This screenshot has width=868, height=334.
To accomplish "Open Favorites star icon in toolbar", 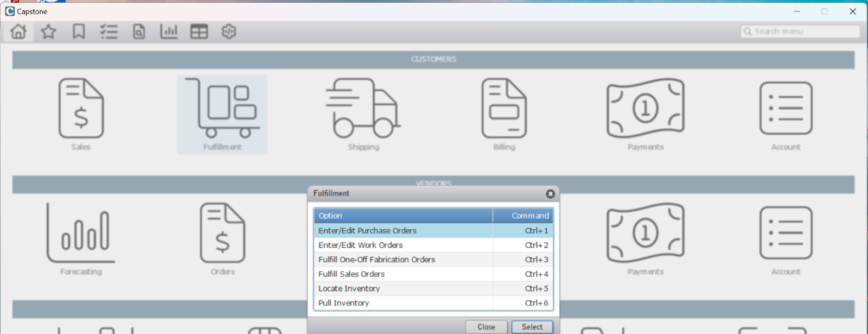I will pos(48,31).
